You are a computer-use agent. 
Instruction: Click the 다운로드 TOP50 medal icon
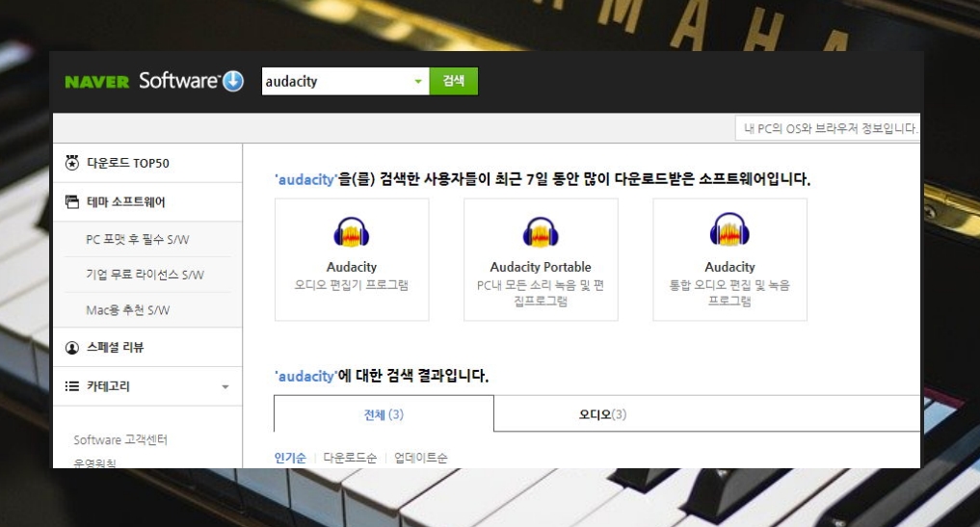[x=72, y=163]
